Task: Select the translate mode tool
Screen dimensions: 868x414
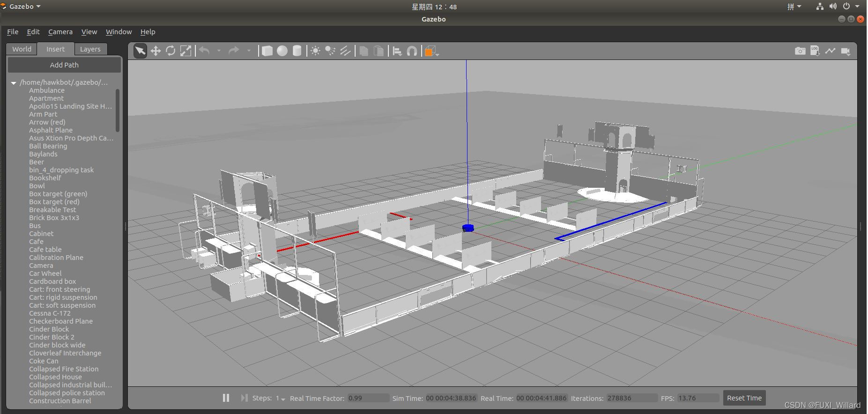Action: click(156, 51)
